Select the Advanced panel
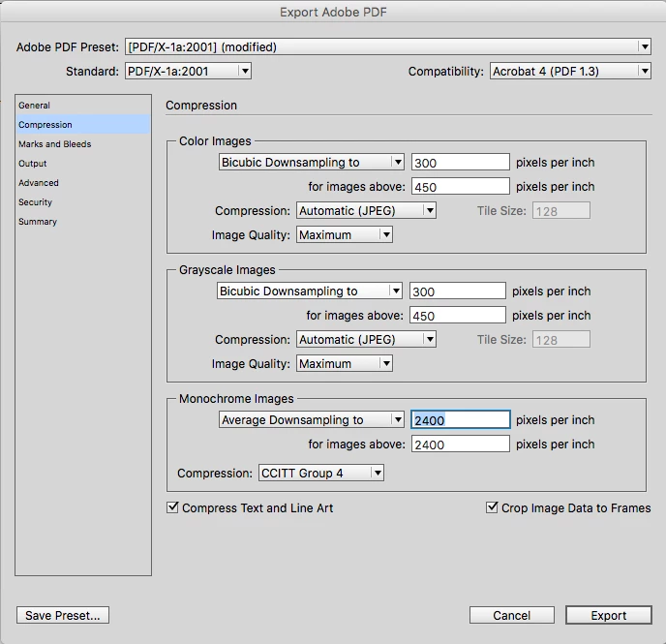Image resolution: width=666 pixels, height=644 pixels. click(83, 183)
